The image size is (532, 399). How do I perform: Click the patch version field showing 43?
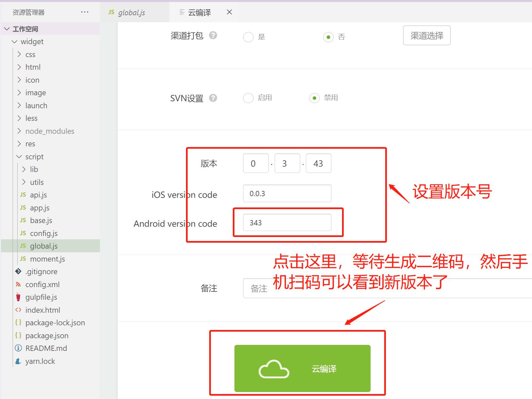pos(318,163)
